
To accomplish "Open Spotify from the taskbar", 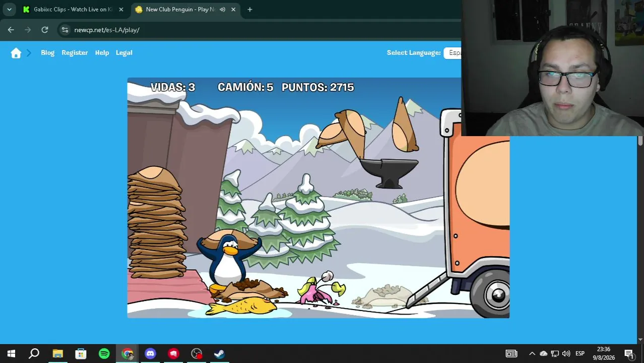I will (104, 353).
